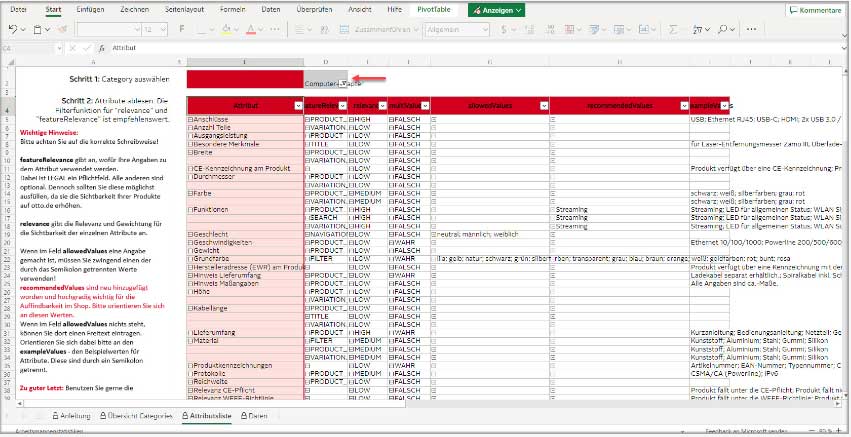Image resolution: width=851 pixels, height=437 pixels.
Task: Open the relevance column filter dropdown
Action: coord(382,106)
